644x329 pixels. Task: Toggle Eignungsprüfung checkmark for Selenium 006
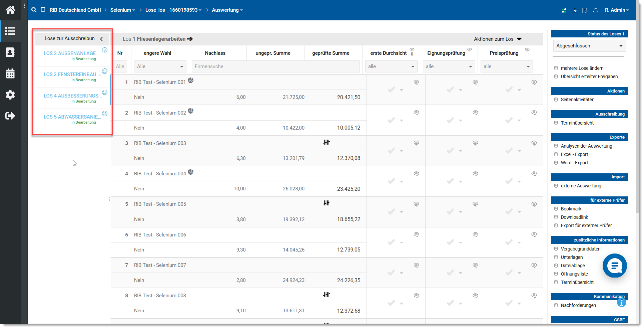(450, 242)
